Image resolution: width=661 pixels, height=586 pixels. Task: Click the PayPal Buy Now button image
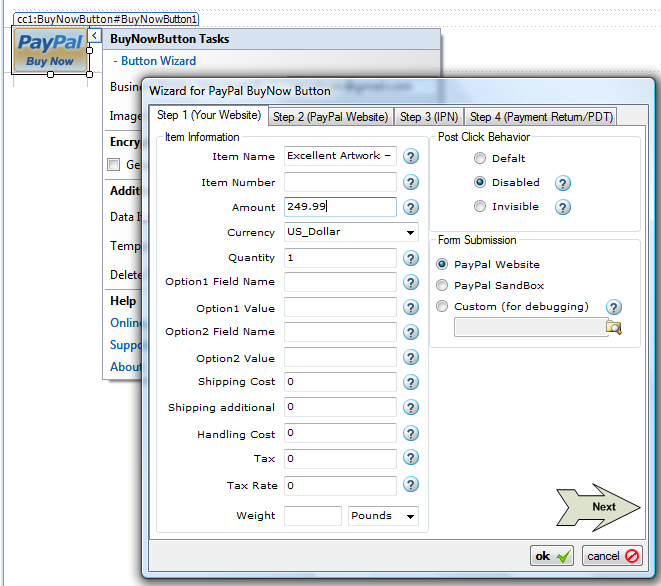point(50,50)
